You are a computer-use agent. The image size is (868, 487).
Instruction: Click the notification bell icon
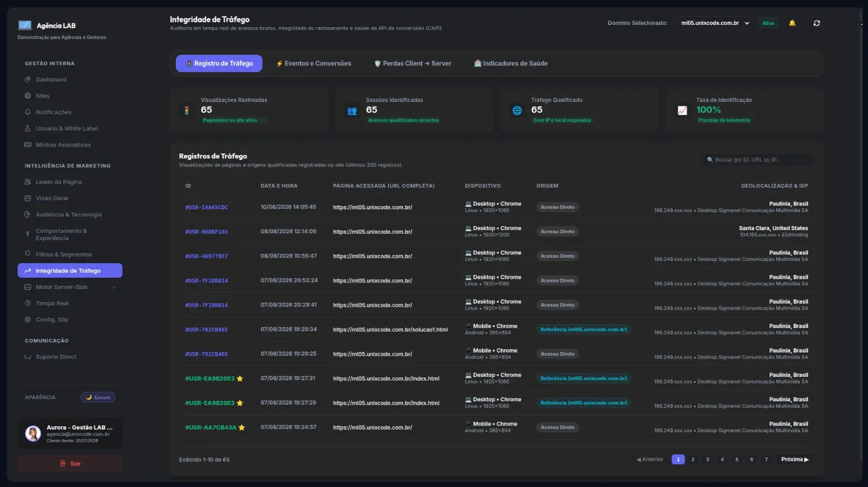[x=792, y=23]
